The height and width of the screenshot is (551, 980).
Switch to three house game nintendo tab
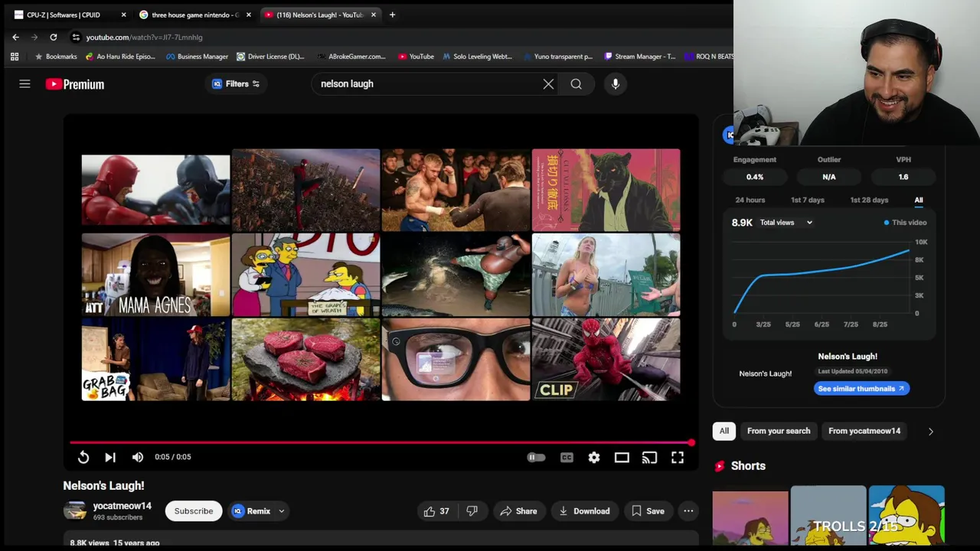click(x=194, y=15)
